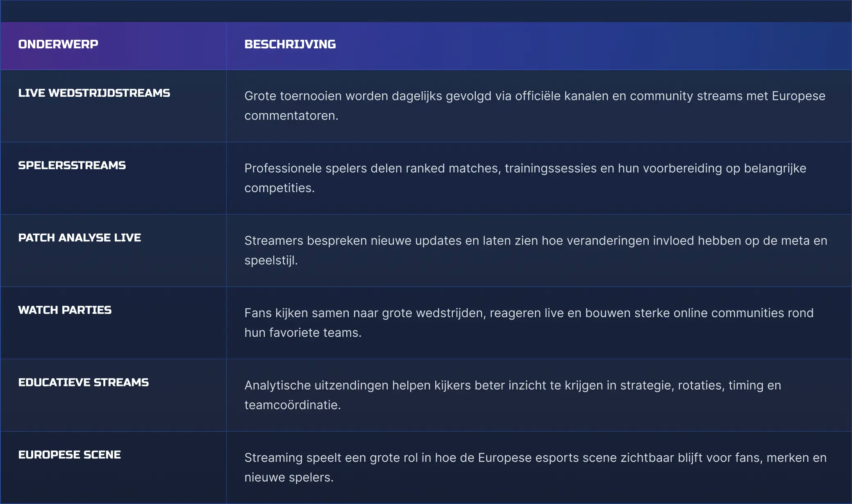
Task: Click the PATCH ANALYSE LIVE title
Action: (x=80, y=238)
